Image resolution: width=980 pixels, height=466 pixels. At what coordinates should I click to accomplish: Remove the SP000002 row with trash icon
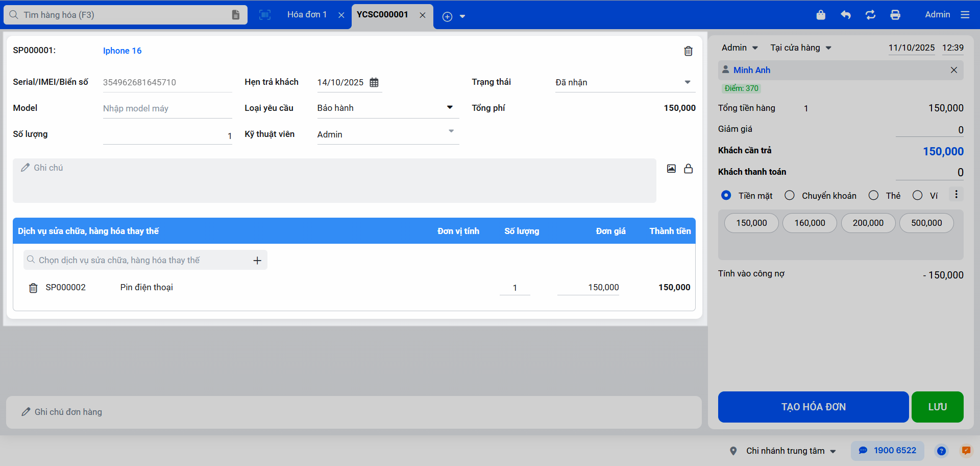click(33, 288)
